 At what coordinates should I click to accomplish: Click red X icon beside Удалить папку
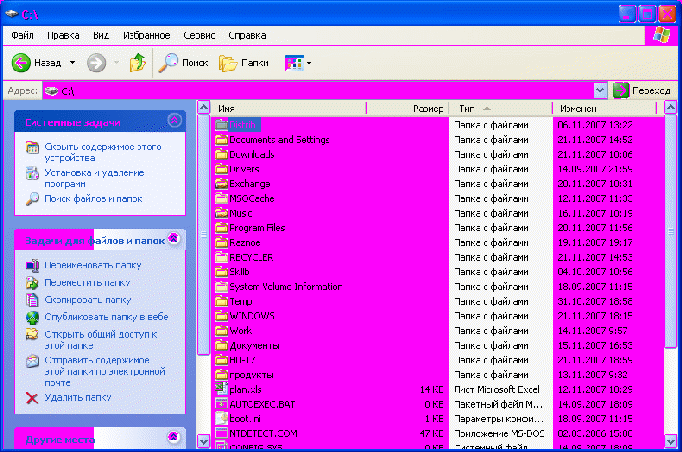32,398
